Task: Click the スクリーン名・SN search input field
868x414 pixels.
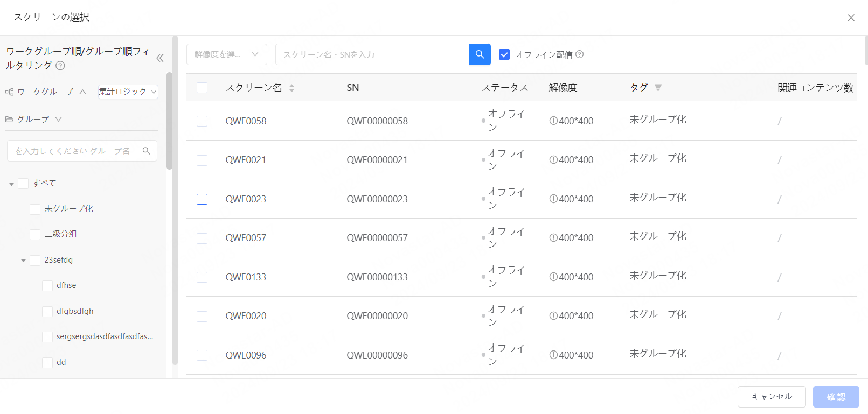Action: pos(372,54)
